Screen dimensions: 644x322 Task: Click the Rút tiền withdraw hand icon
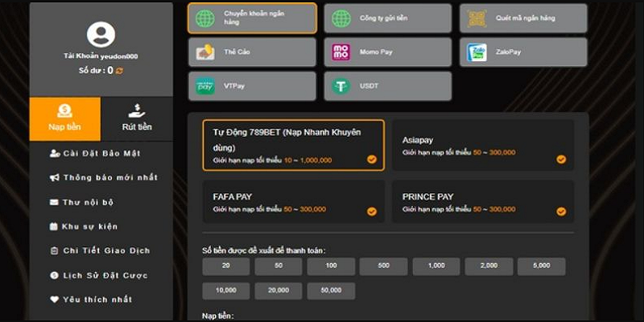[137, 110]
